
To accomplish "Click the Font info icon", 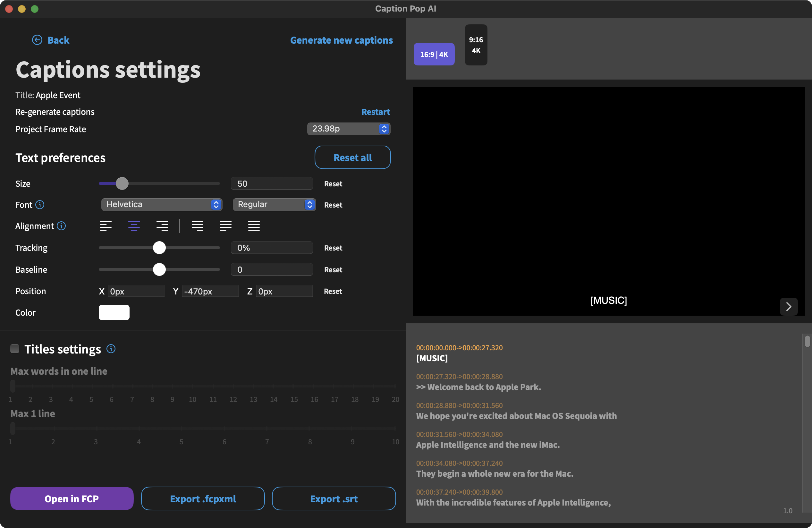I will point(40,205).
